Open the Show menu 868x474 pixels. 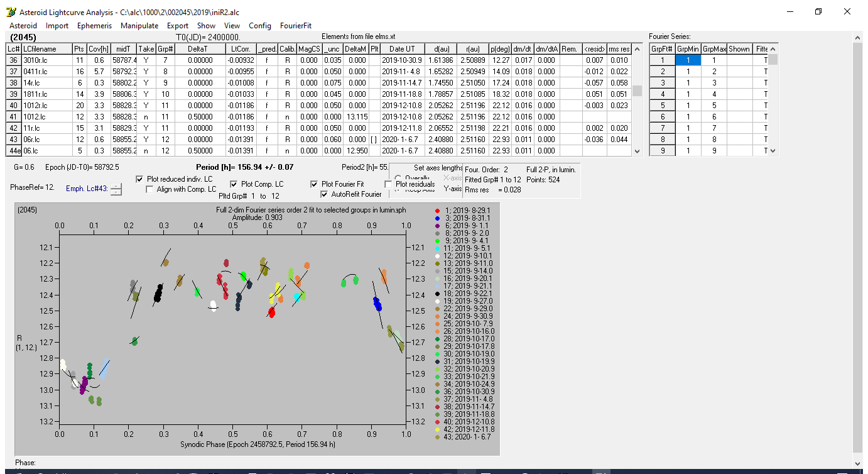(x=207, y=26)
